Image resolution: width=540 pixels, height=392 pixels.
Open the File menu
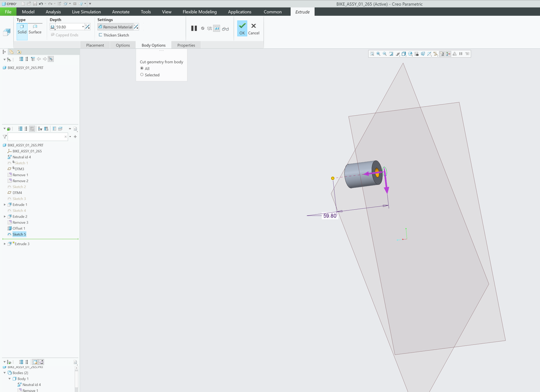(8, 12)
